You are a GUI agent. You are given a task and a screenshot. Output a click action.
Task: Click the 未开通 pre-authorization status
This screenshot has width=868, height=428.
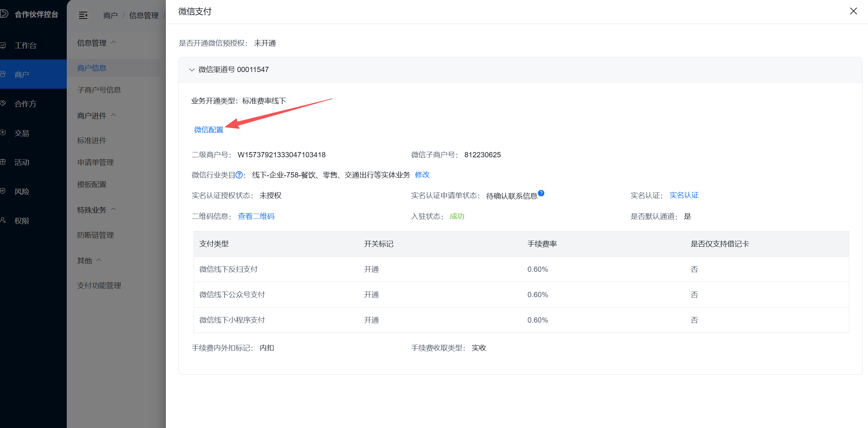pos(265,43)
